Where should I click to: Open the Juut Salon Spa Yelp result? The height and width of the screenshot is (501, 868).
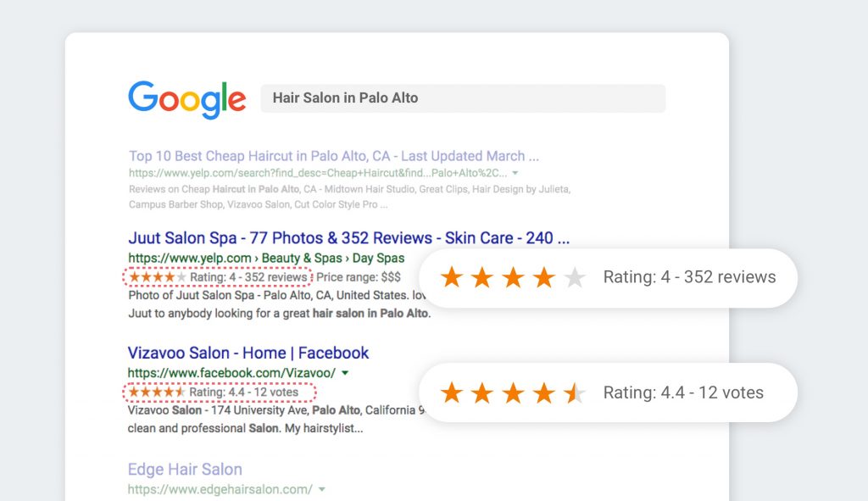coord(348,238)
